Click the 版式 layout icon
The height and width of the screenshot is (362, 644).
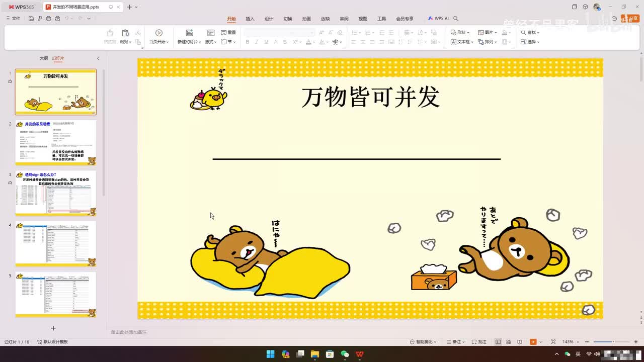tap(211, 33)
